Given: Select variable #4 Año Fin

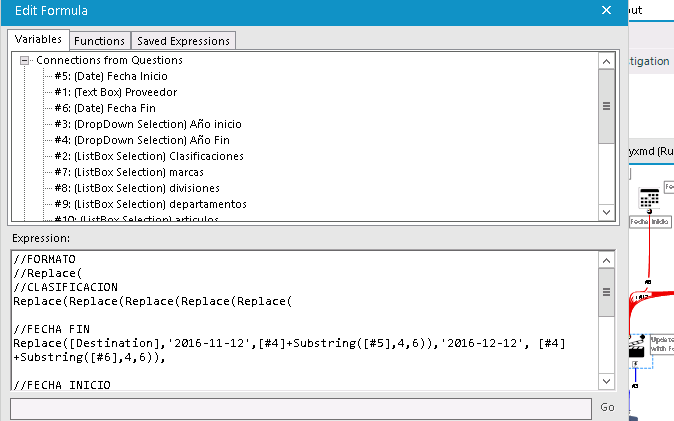Looking at the screenshot, I should [x=142, y=140].
